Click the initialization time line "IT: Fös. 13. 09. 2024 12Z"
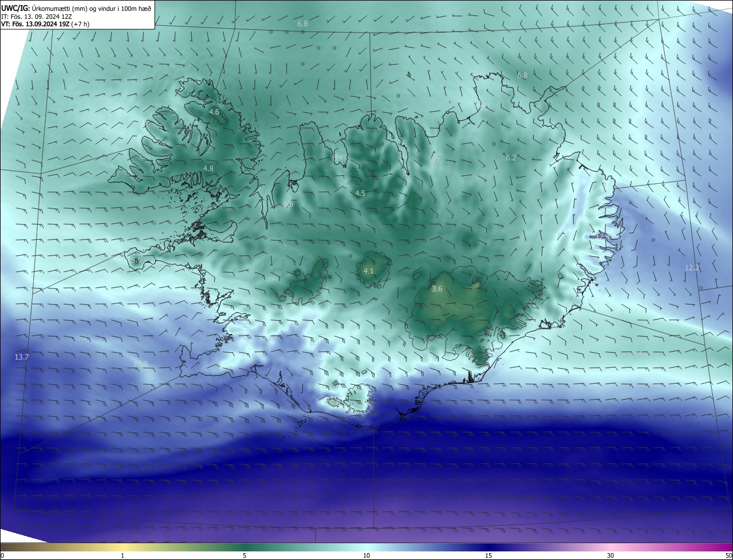Image resolution: width=733 pixels, height=560 pixels. (x=36, y=17)
